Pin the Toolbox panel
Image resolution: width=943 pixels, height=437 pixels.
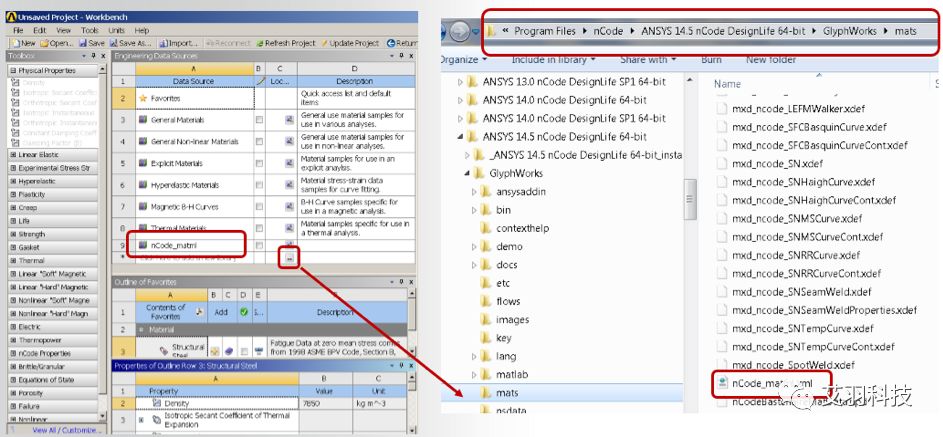94,56
